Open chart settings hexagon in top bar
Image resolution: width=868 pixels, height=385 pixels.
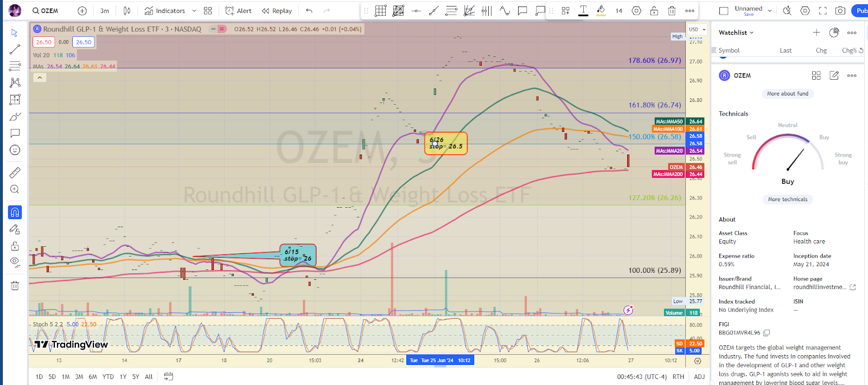click(x=805, y=11)
